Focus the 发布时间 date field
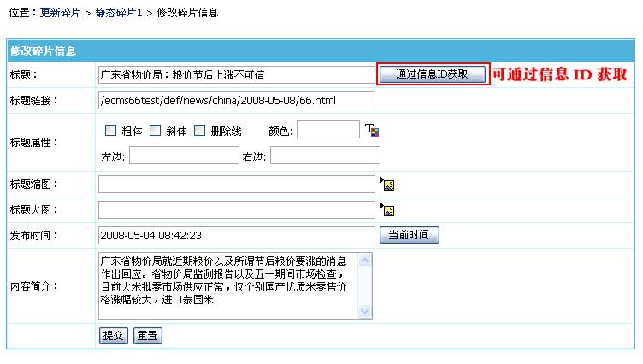Screen dimensions: 643x364 point(236,235)
